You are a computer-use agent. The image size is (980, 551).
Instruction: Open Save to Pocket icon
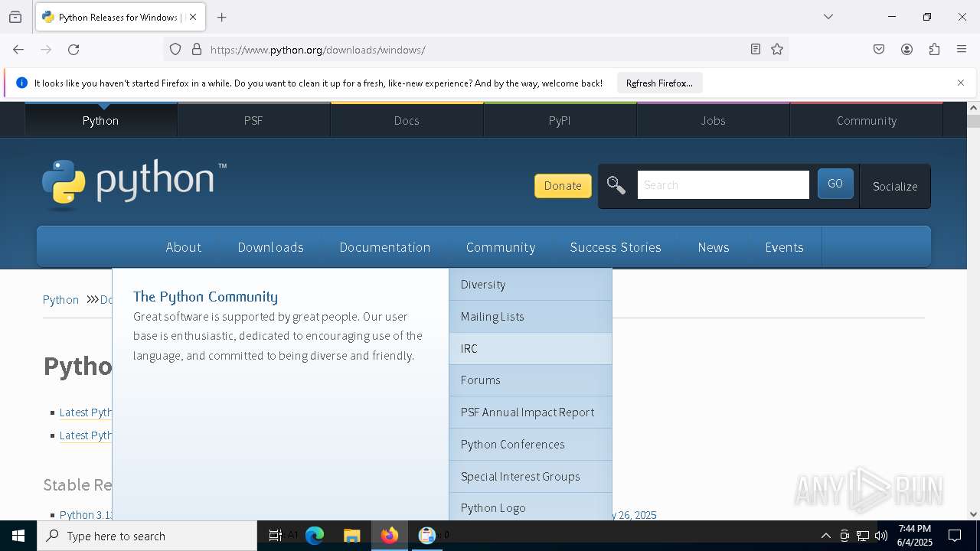pos(879,50)
